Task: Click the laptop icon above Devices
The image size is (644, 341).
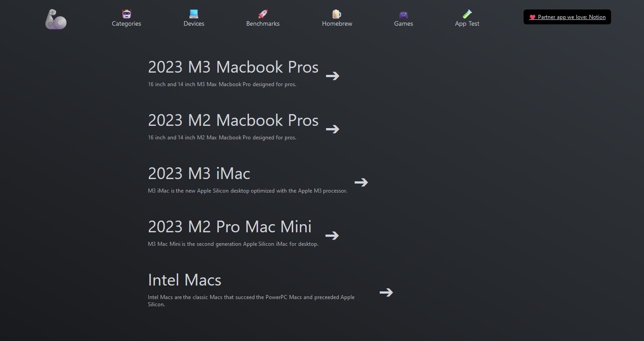Action: [194, 14]
